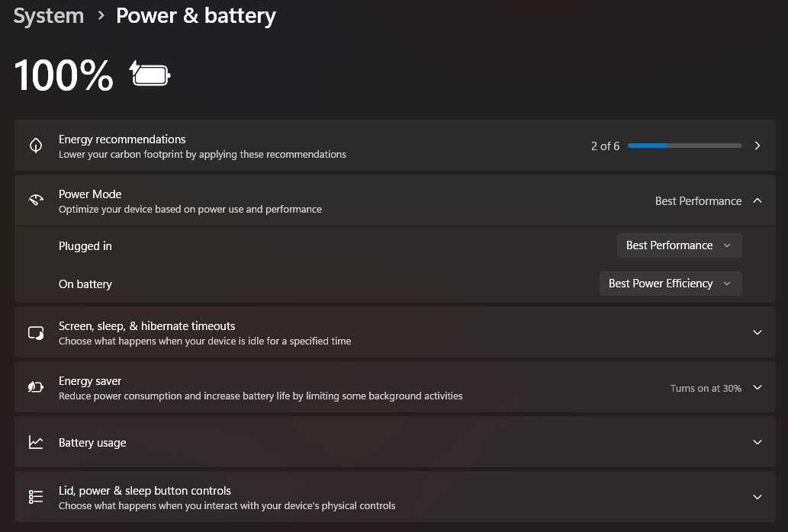
Task: Click the battery status icon near 100%
Action: (x=150, y=74)
